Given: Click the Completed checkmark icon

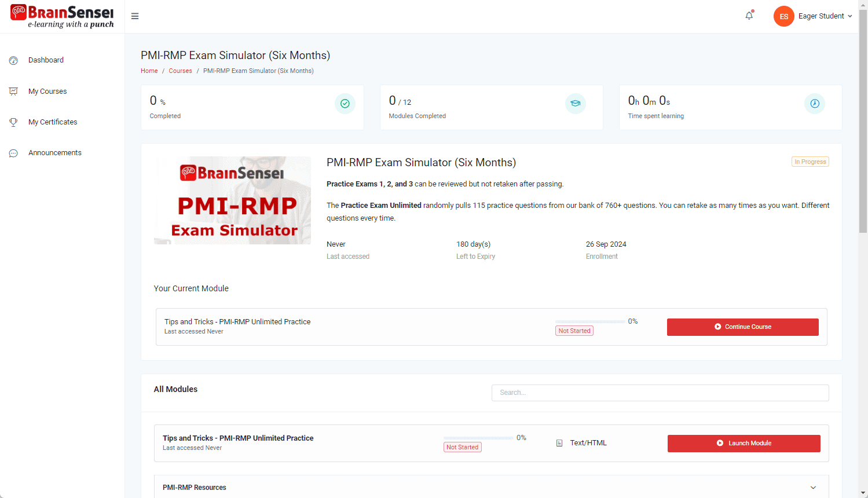Looking at the screenshot, I should pos(345,104).
